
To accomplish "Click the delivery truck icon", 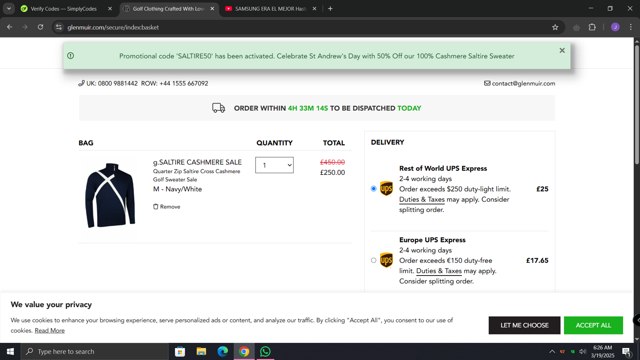I will tap(218, 108).
